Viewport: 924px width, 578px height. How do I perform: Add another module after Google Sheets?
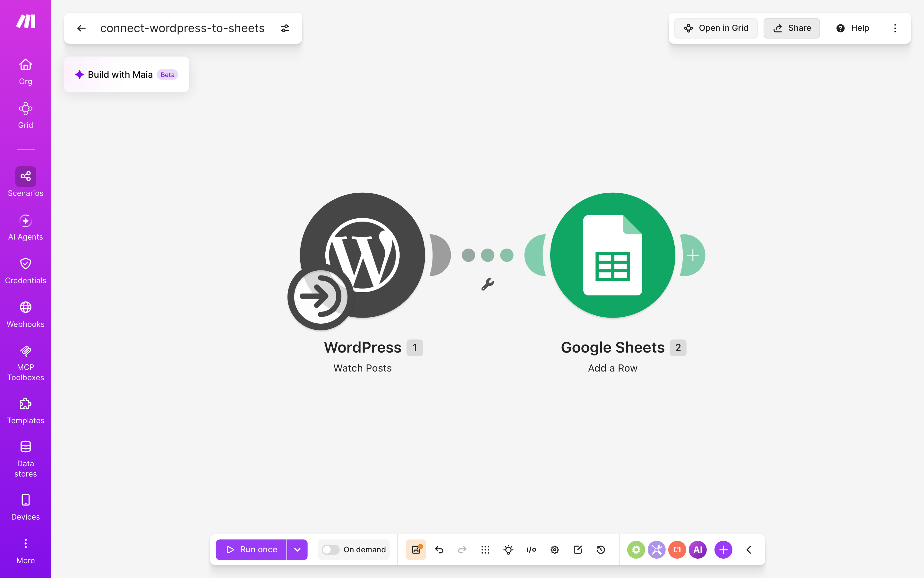pos(693,255)
